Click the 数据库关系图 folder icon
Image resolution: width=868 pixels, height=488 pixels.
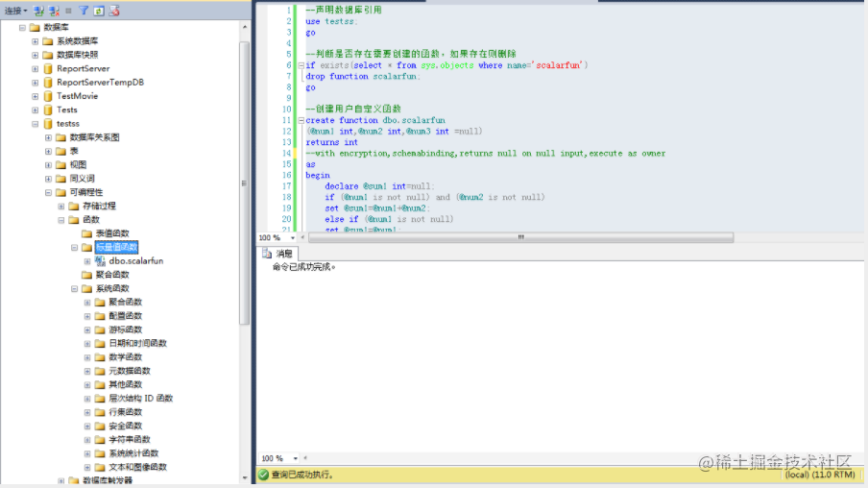(x=60, y=137)
